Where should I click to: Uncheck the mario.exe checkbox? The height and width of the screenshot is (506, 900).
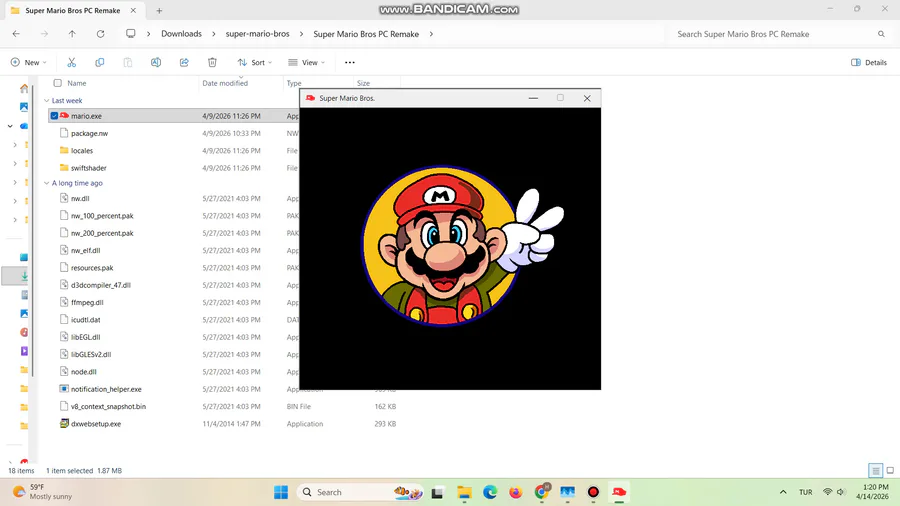point(54,116)
